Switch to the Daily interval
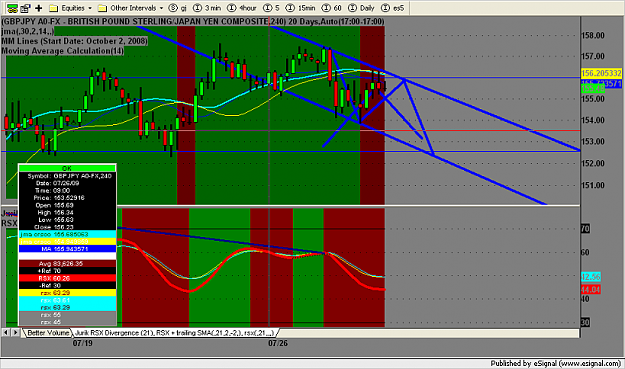This screenshot has height=369, width=625. [x=362, y=8]
